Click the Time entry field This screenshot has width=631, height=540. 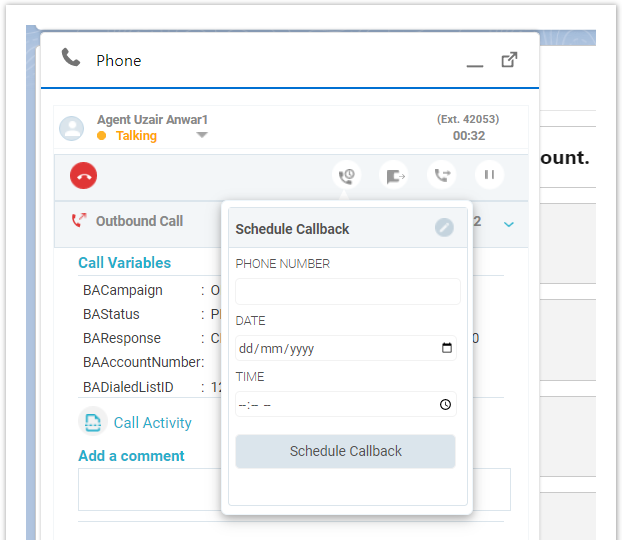(330, 405)
